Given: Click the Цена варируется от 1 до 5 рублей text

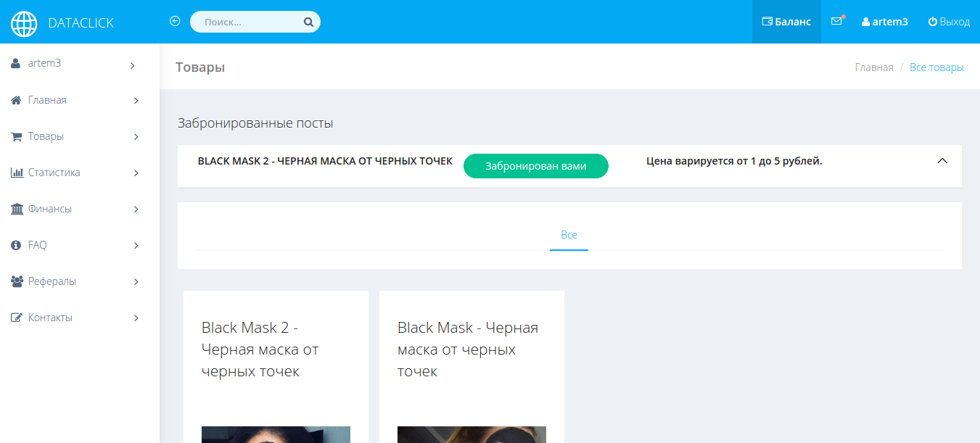Looking at the screenshot, I should point(734,161).
